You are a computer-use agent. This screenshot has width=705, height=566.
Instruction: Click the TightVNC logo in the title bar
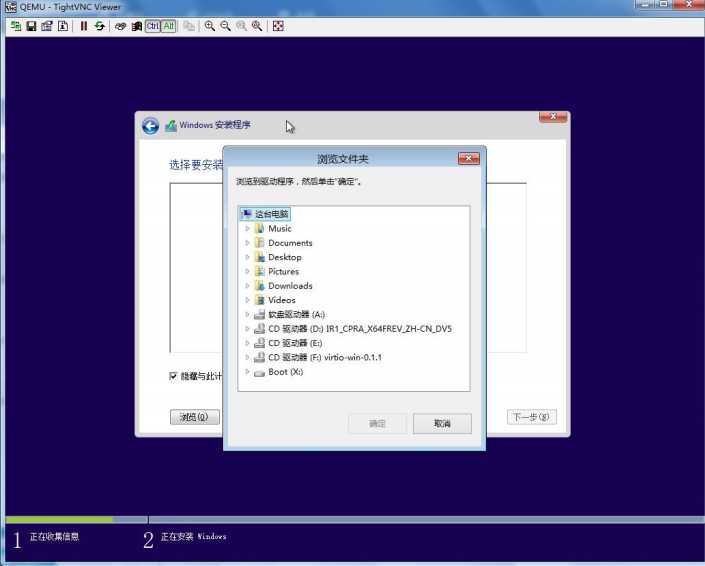[x=10, y=7]
